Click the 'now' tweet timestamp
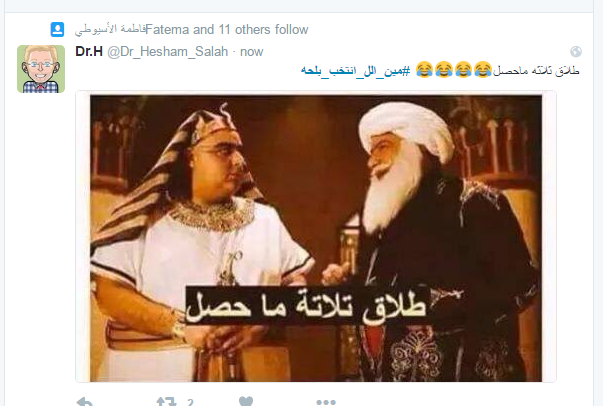 pyautogui.click(x=252, y=52)
